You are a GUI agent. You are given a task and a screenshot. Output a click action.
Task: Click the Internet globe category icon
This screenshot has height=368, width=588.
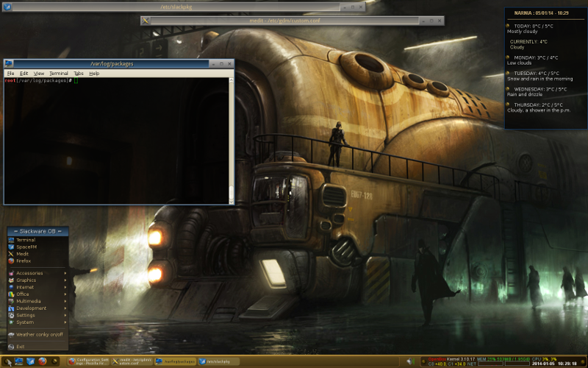[x=11, y=287]
